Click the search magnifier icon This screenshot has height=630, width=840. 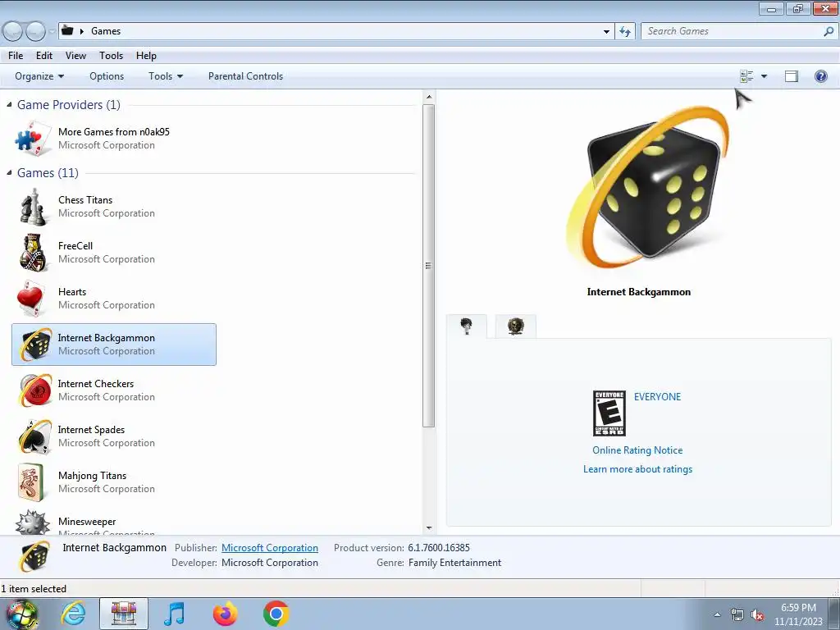829,32
